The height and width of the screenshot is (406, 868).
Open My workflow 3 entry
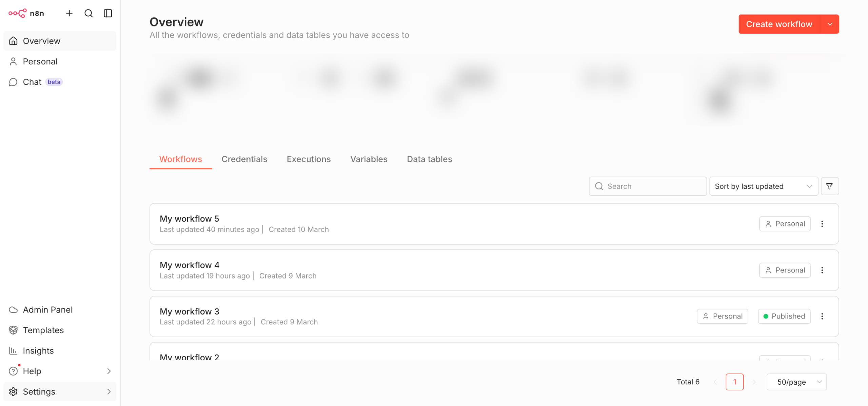[190, 311]
